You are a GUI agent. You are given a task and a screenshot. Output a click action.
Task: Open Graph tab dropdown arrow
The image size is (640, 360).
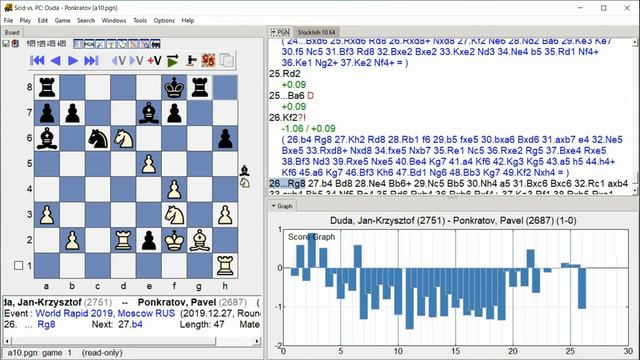[x=273, y=206]
